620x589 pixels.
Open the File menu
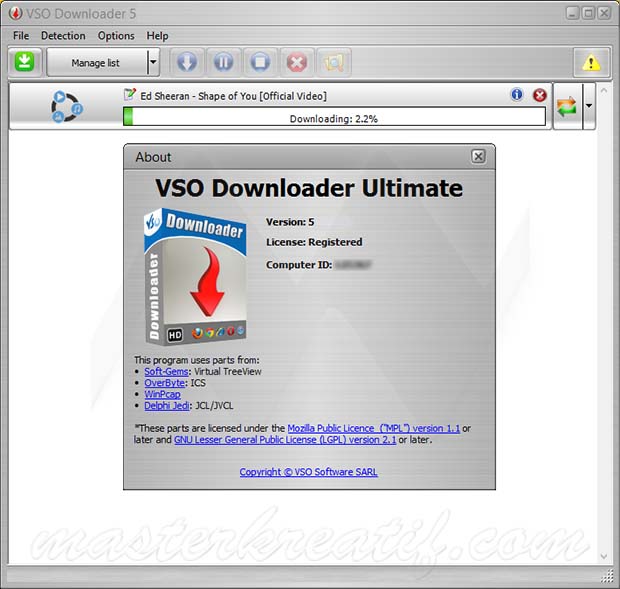coord(21,36)
